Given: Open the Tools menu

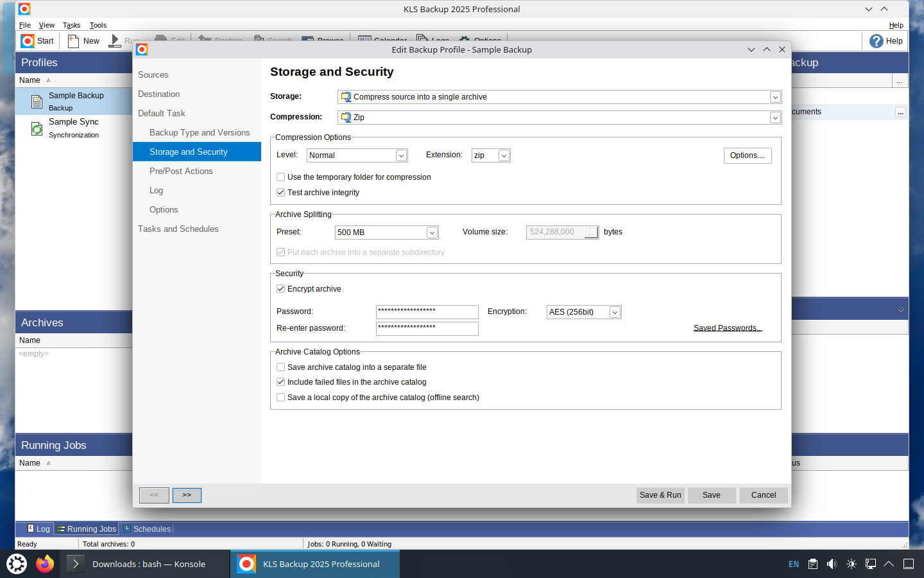Looking at the screenshot, I should tap(98, 26).
